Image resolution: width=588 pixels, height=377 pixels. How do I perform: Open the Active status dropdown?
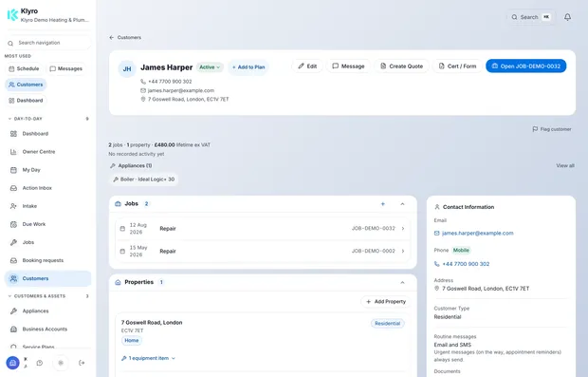pyautogui.click(x=210, y=67)
